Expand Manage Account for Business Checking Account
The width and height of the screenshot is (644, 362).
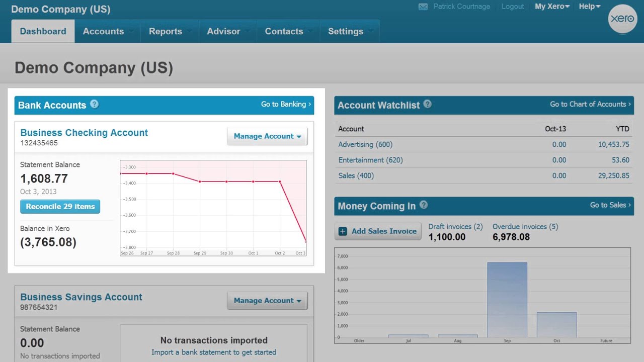tap(267, 136)
